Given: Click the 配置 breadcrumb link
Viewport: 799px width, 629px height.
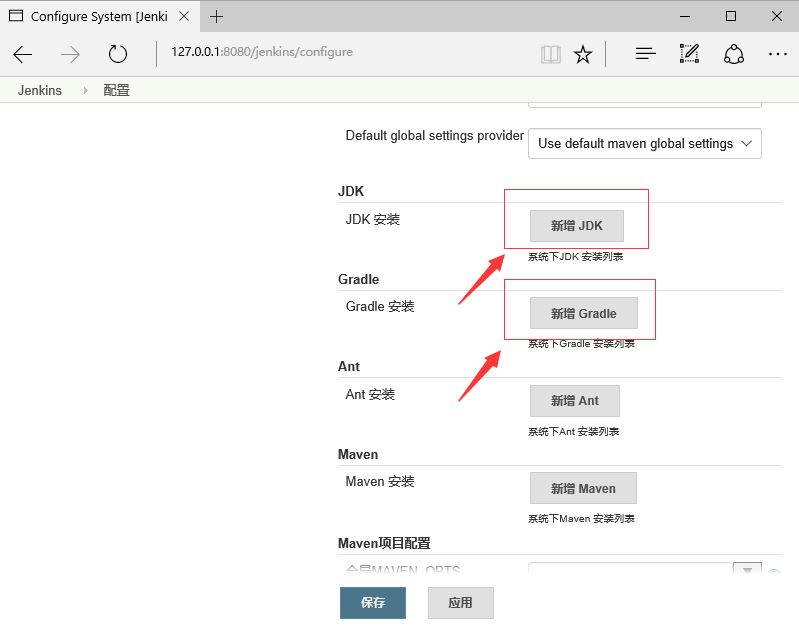Looking at the screenshot, I should click(x=117, y=90).
